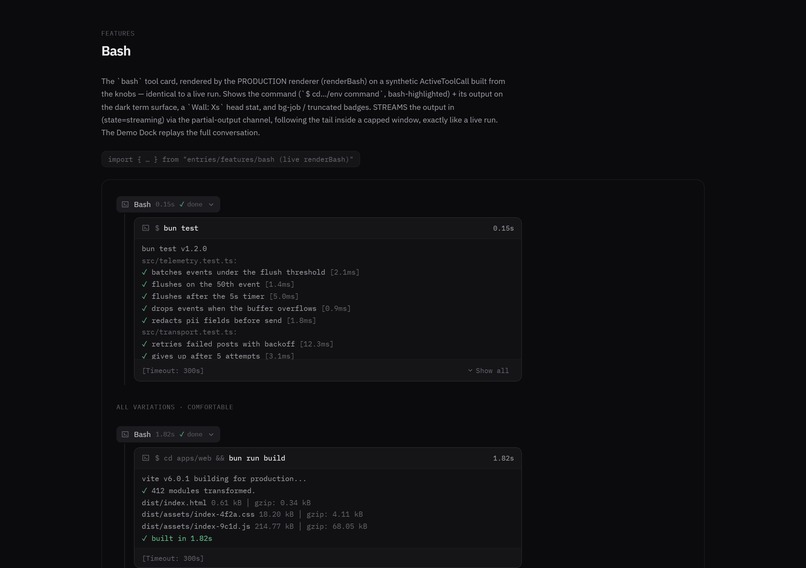Click the bun test command text

(x=180, y=228)
